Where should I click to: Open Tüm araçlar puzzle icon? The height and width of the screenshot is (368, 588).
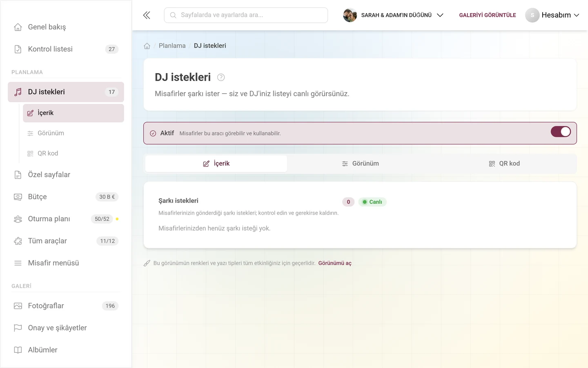tap(18, 241)
